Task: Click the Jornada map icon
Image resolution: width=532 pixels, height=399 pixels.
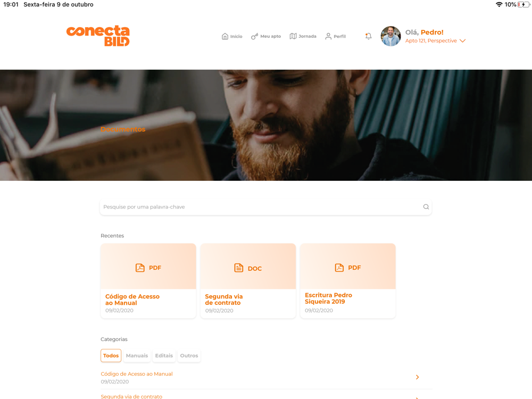Action: (293, 36)
